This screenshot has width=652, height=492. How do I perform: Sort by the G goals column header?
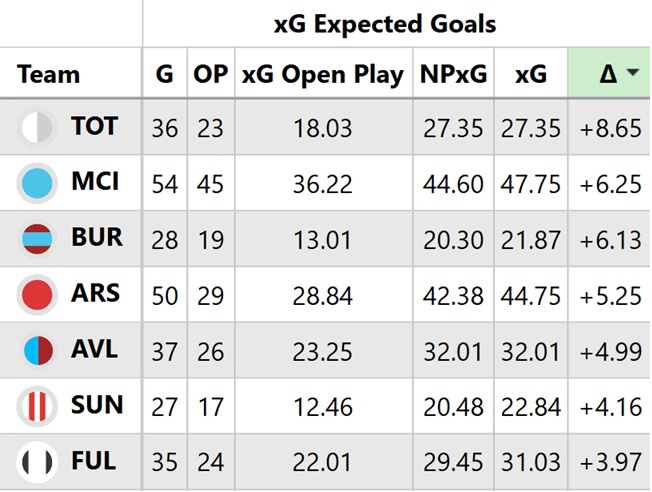point(164,74)
